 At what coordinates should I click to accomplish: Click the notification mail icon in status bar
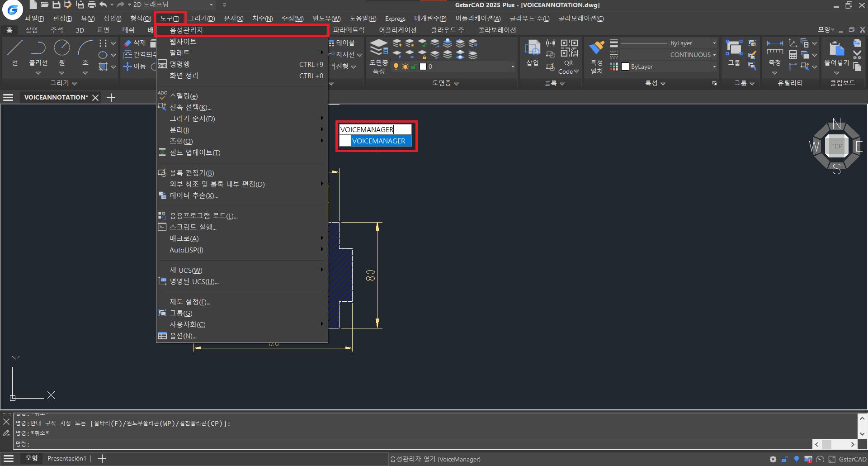point(808,459)
